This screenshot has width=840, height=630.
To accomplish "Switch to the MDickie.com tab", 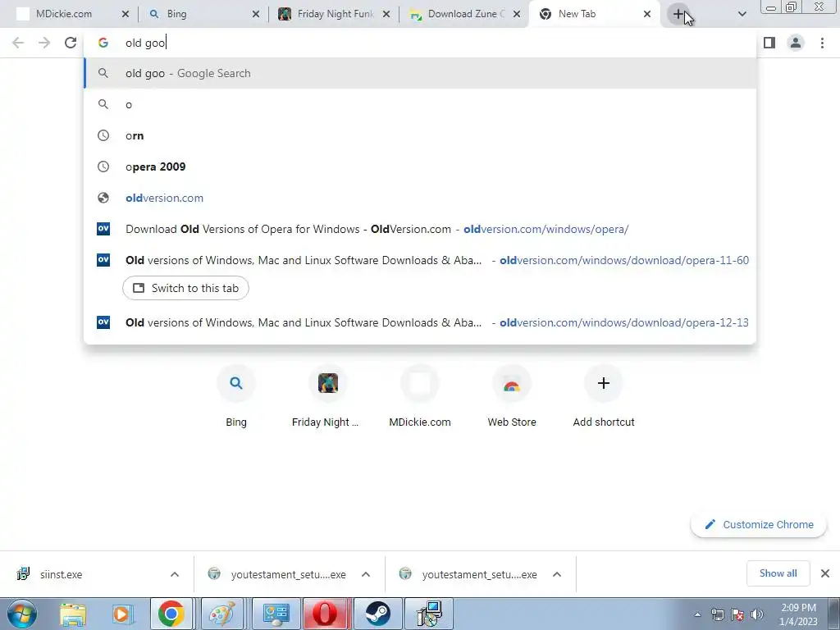I will click(63, 14).
